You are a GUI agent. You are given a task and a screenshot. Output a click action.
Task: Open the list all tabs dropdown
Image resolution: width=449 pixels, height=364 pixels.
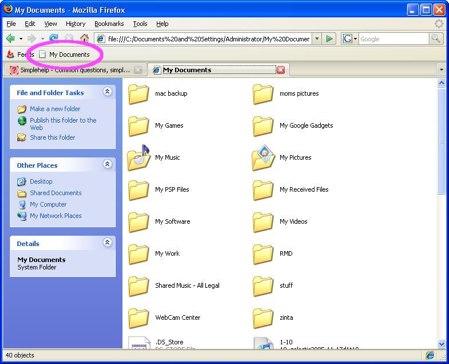click(441, 70)
